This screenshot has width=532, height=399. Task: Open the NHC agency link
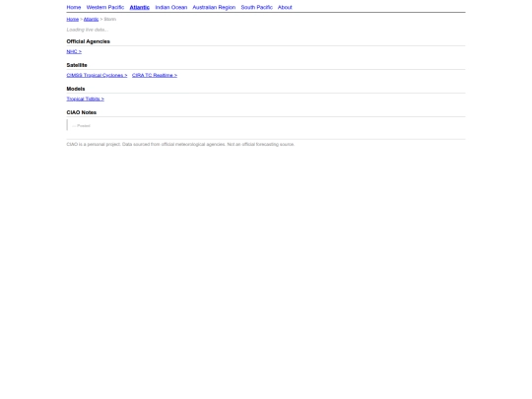[74, 51]
